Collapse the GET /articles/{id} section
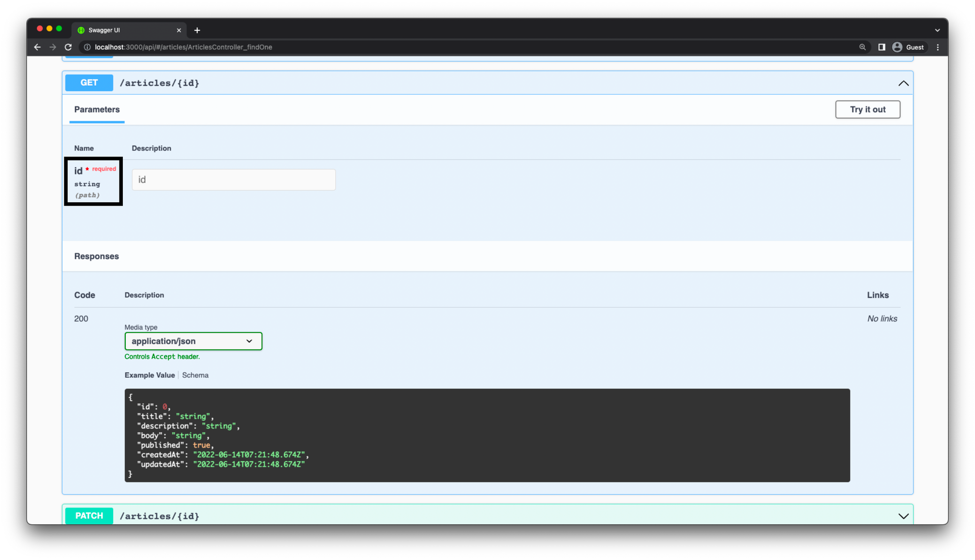975x560 pixels. tap(903, 83)
